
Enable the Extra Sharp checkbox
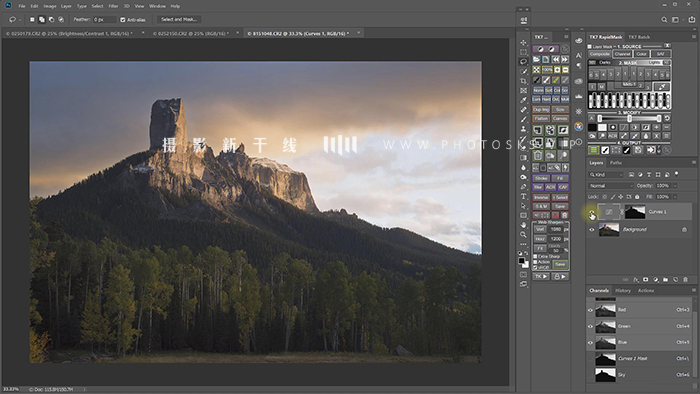(535, 257)
